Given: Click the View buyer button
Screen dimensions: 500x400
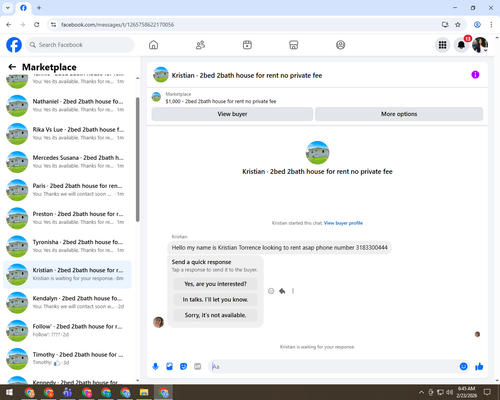Looking at the screenshot, I should click(x=232, y=114).
